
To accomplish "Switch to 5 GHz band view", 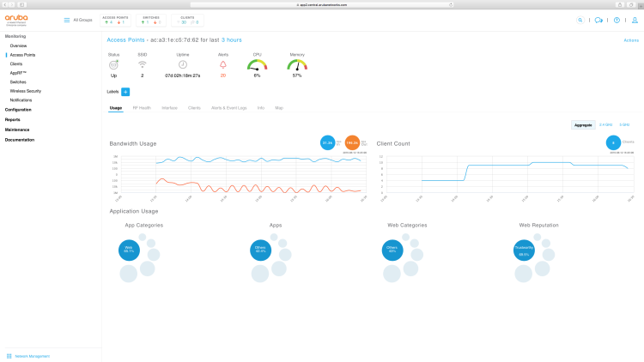I will [x=624, y=124].
